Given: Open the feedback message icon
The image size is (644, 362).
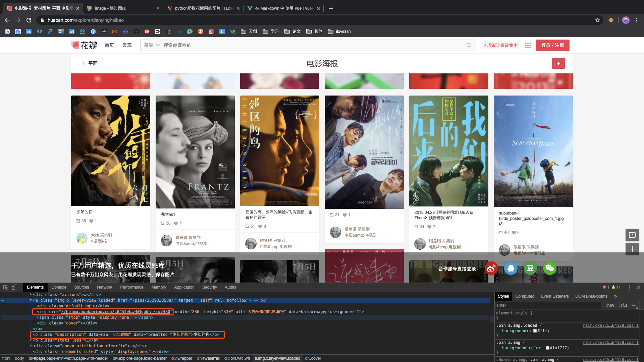Looking at the screenshot, I should [x=632, y=235].
